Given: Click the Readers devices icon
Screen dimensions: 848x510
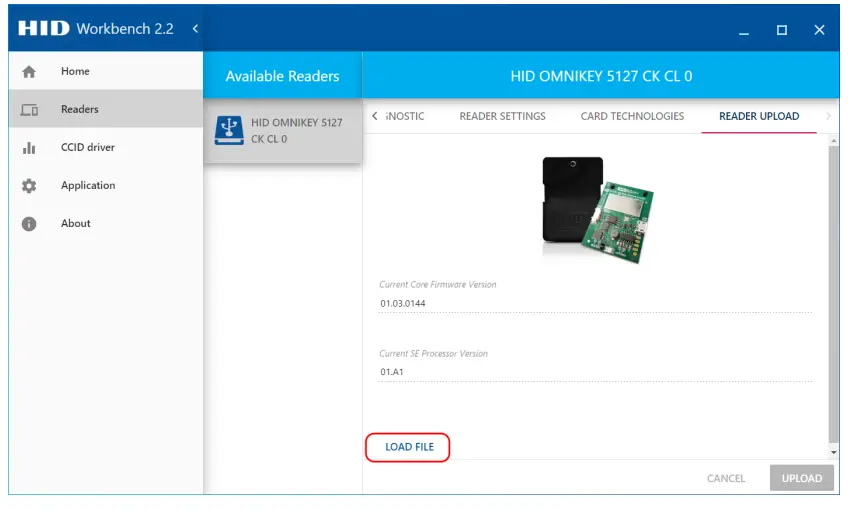Looking at the screenshot, I should [29, 110].
